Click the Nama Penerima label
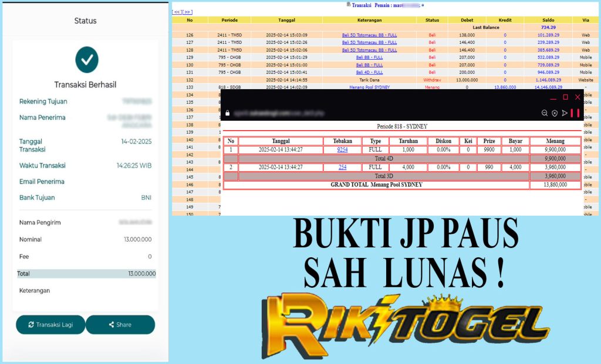 42,117
